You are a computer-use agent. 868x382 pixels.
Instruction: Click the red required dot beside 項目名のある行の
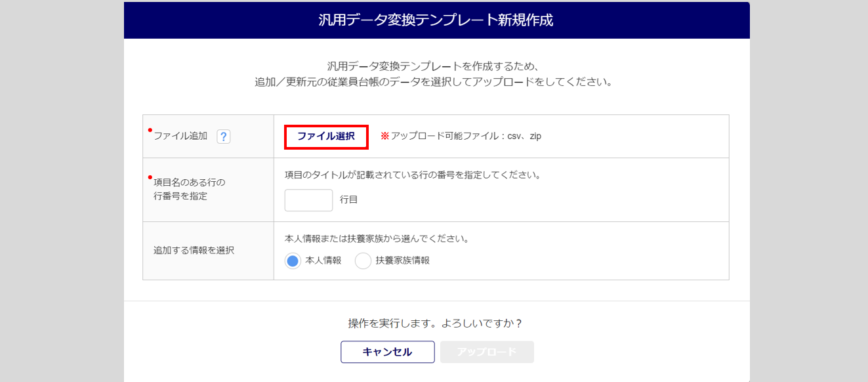[x=150, y=177]
